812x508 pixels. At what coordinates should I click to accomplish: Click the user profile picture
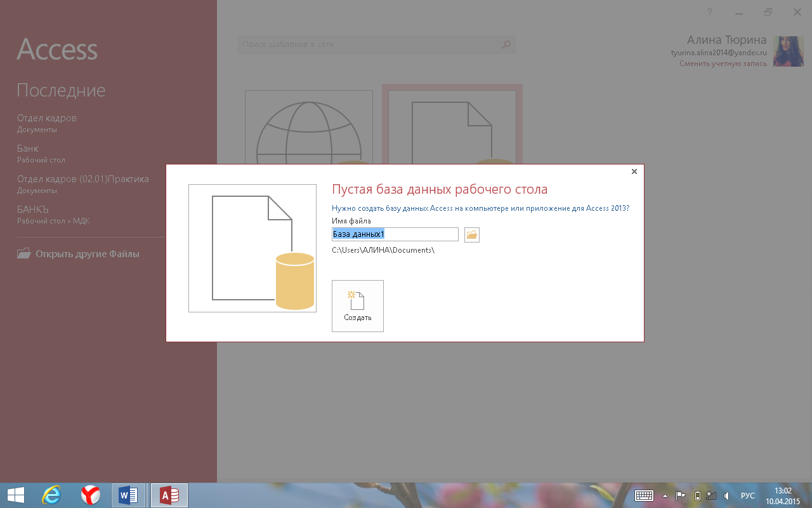tap(789, 51)
